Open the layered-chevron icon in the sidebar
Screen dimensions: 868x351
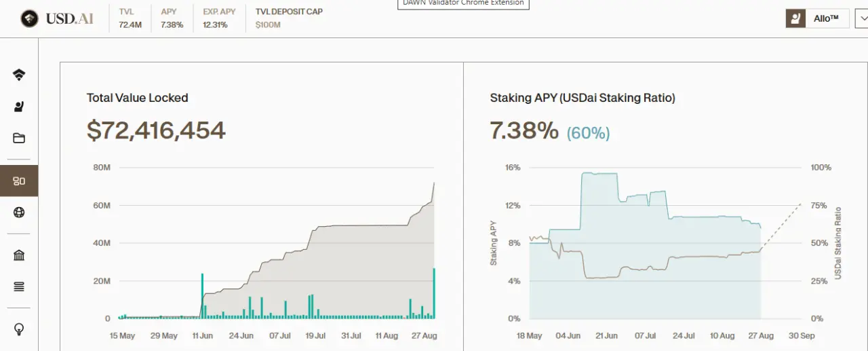pyautogui.click(x=19, y=75)
